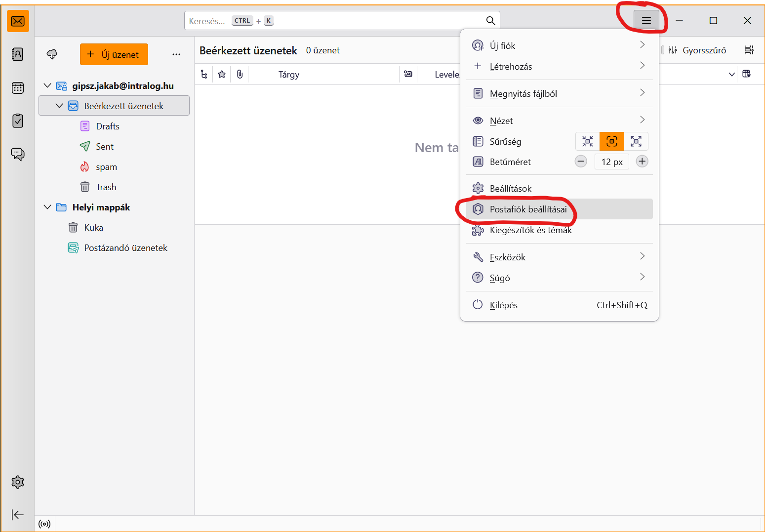Open the Chat space icon
The image size is (765, 532).
point(18,155)
